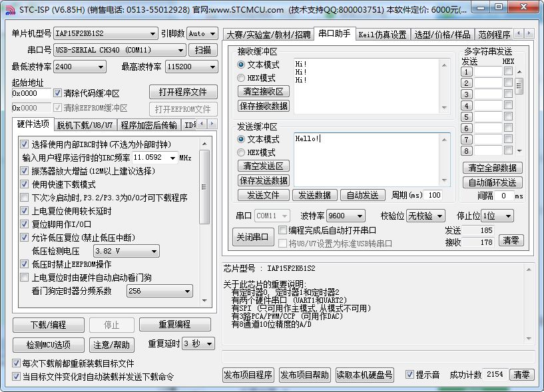Enable 上电复位时由硬件自动启动看门狗
This screenshot has height=392, width=544.
[24, 277]
